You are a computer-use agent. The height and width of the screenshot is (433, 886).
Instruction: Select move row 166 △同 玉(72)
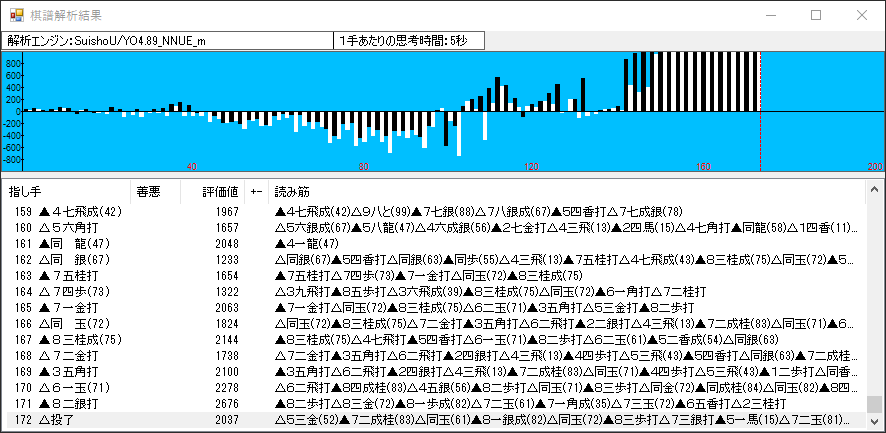434,323
